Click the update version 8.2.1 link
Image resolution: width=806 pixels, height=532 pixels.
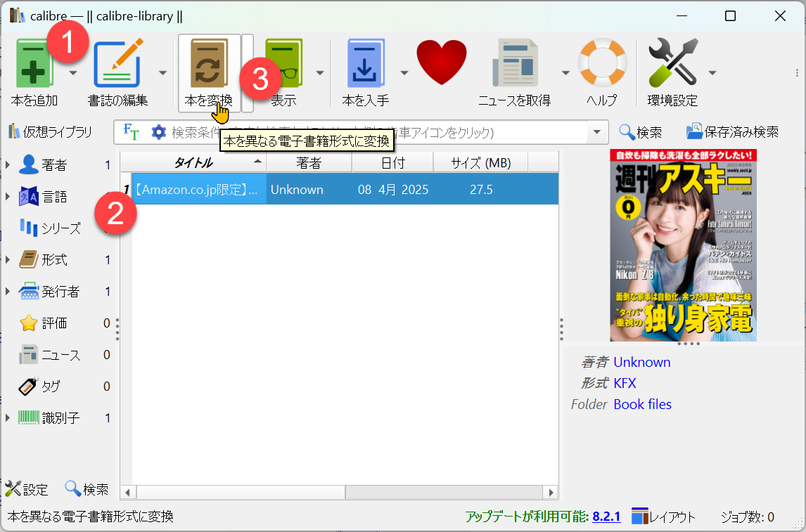point(606,517)
